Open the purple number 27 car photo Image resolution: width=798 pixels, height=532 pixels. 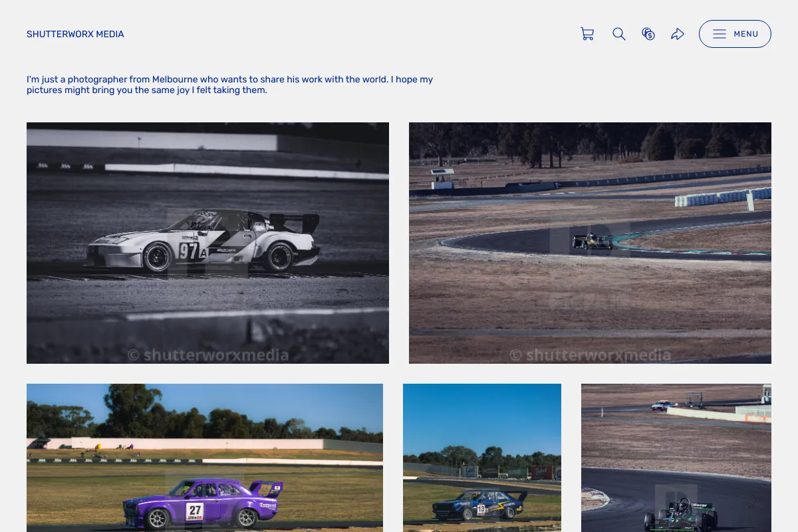[x=205, y=458]
